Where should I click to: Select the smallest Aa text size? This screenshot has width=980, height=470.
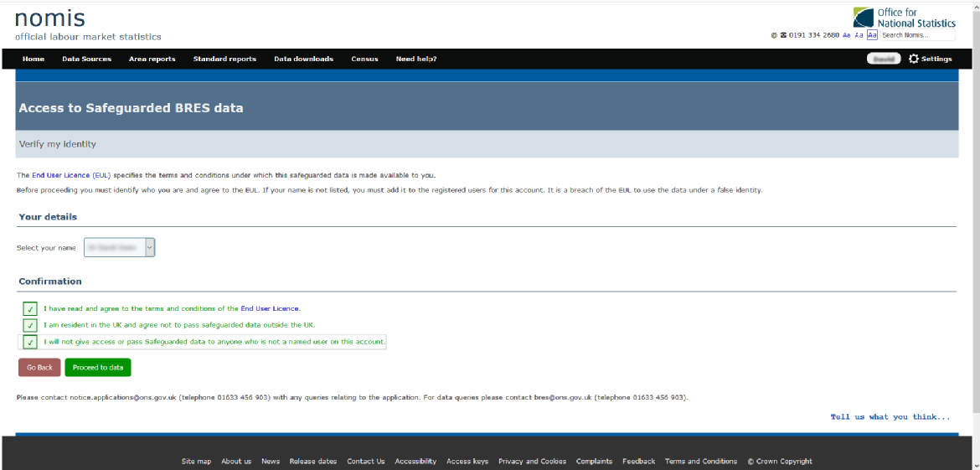pyautogui.click(x=847, y=35)
